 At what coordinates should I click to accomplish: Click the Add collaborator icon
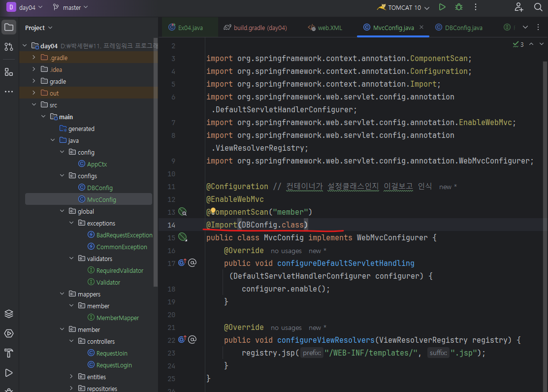[x=519, y=7]
